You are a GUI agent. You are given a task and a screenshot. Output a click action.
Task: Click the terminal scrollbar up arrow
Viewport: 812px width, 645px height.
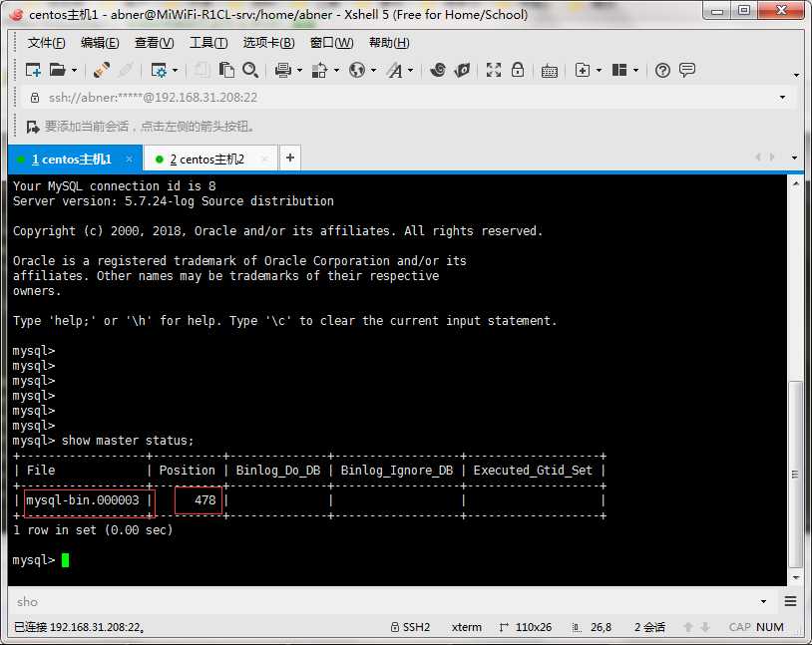click(x=795, y=183)
